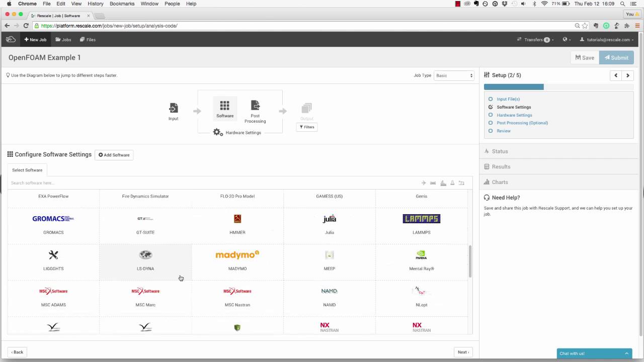Submit the job
The width and height of the screenshot is (644, 362).
(x=616, y=58)
